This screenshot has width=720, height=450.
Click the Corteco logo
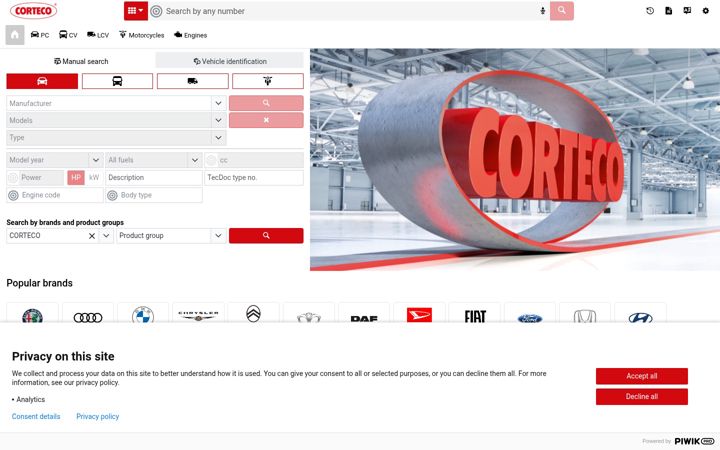point(34,11)
